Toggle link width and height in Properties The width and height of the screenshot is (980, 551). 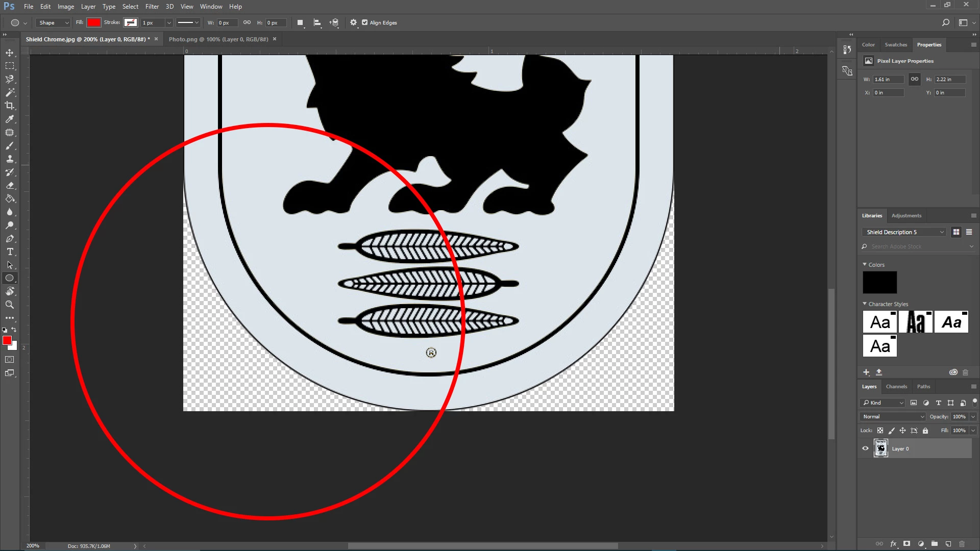point(914,79)
